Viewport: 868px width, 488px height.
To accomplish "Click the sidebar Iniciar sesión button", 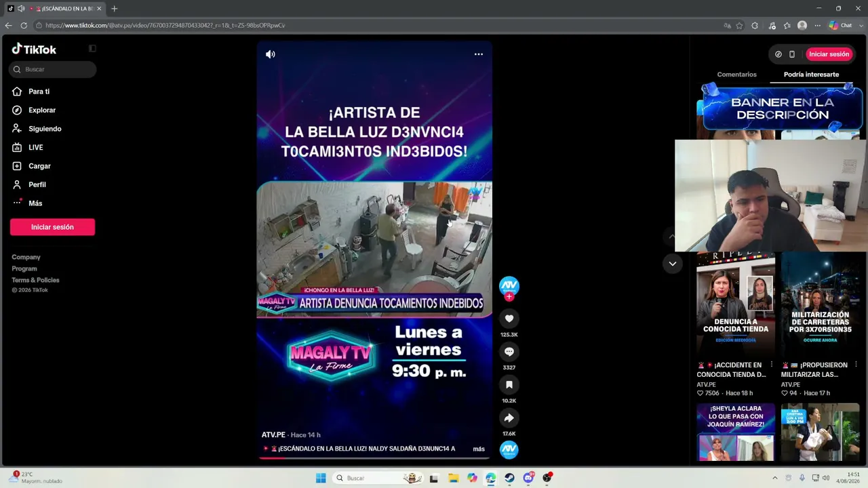I will click(x=52, y=227).
